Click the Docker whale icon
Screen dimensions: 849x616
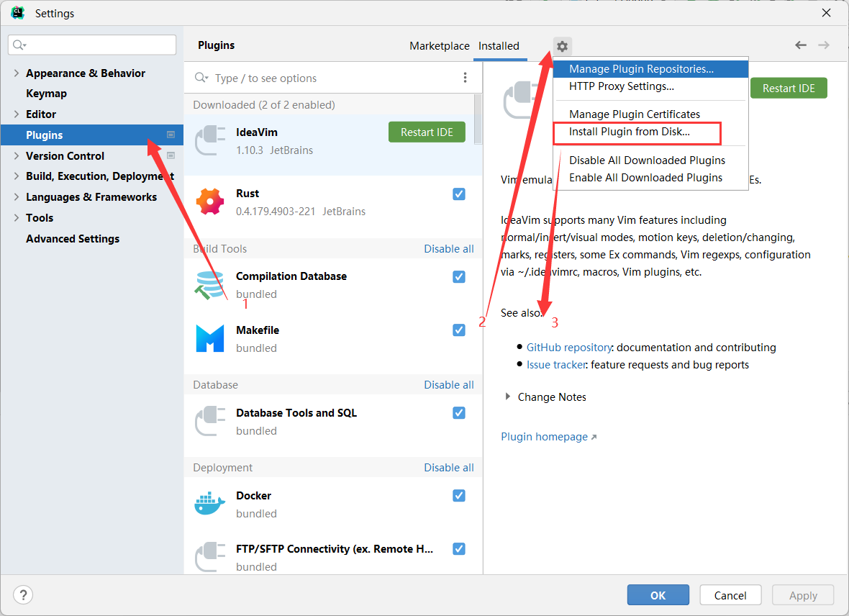pyautogui.click(x=210, y=504)
